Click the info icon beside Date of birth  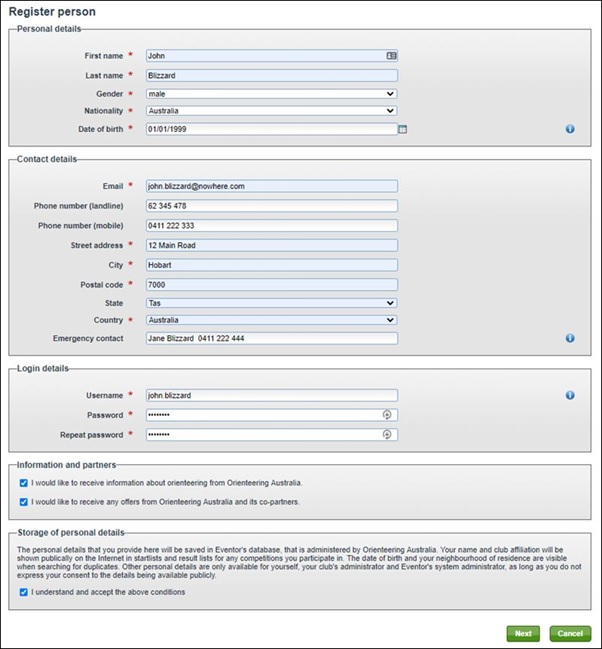(x=570, y=129)
